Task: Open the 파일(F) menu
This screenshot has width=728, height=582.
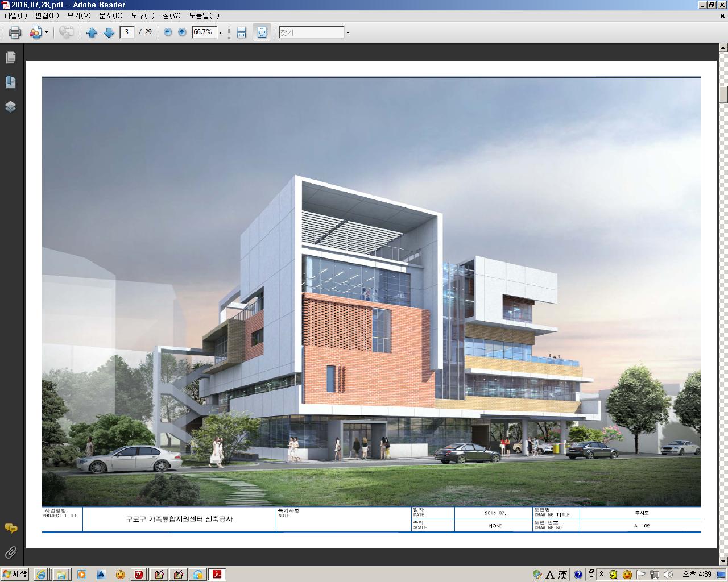Action: pos(15,15)
